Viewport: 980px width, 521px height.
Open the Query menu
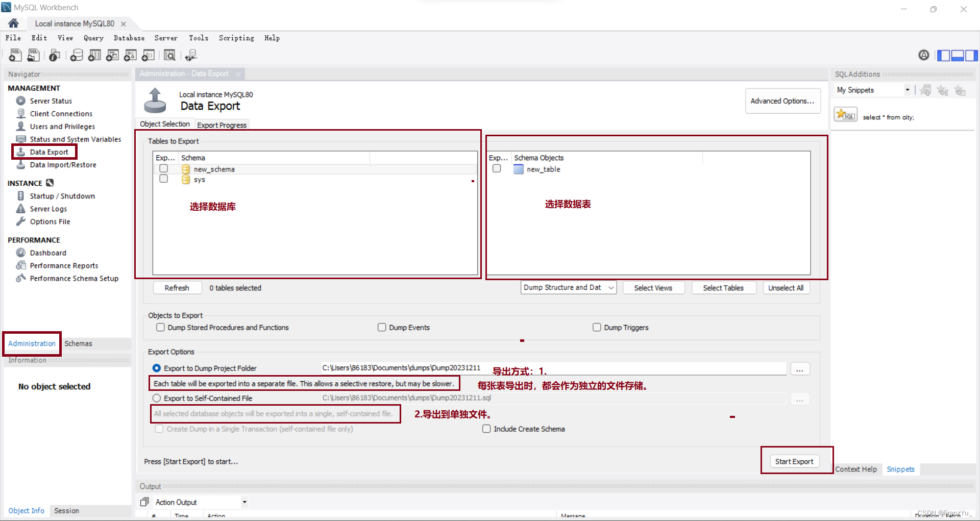pyautogui.click(x=93, y=38)
